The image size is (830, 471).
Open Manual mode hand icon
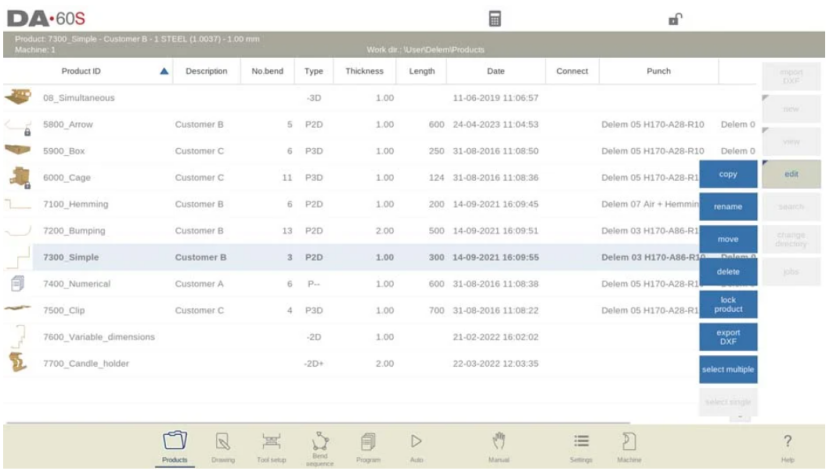(499, 445)
